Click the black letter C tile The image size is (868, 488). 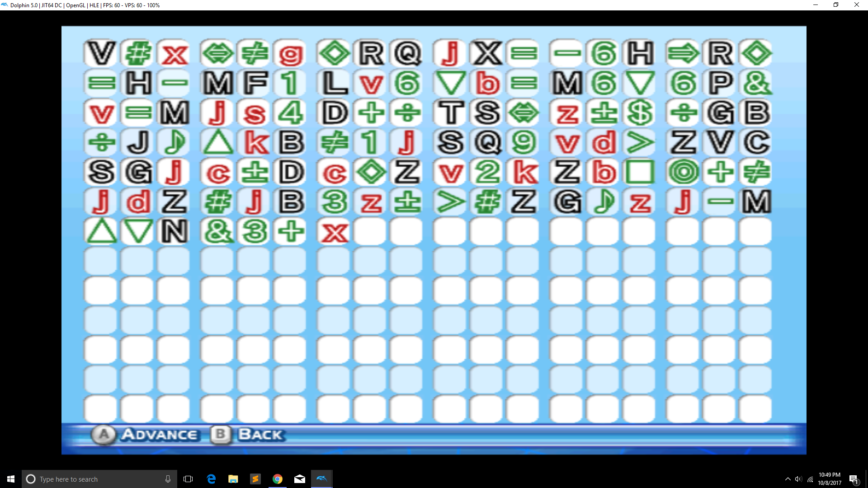(x=756, y=143)
